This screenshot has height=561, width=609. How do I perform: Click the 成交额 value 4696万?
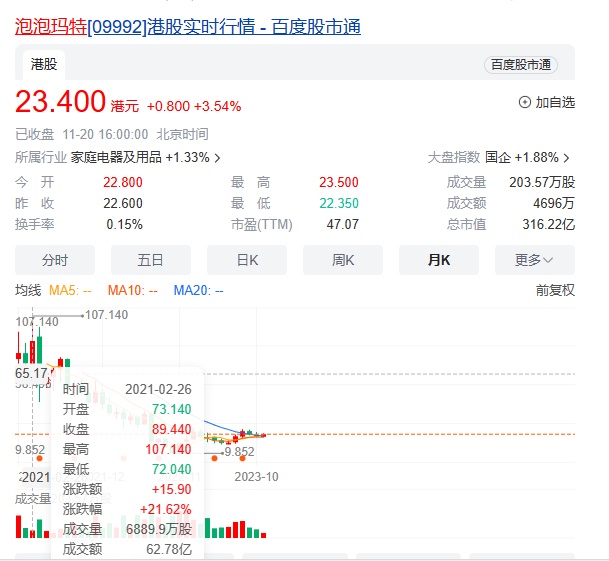554,203
